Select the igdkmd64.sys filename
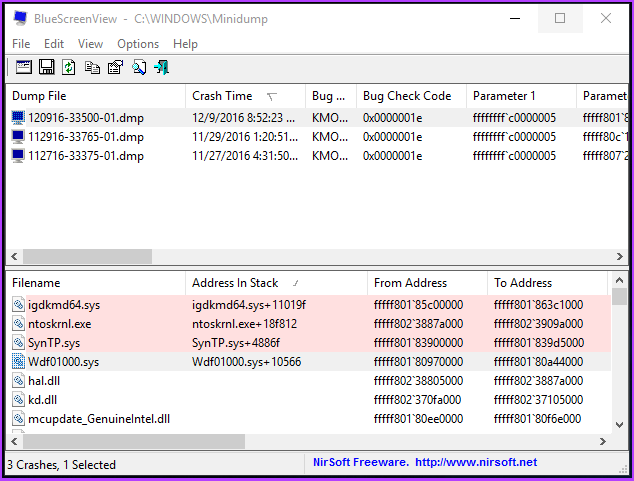This screenshot has width=634, height=481. click(x=64, y=304)
